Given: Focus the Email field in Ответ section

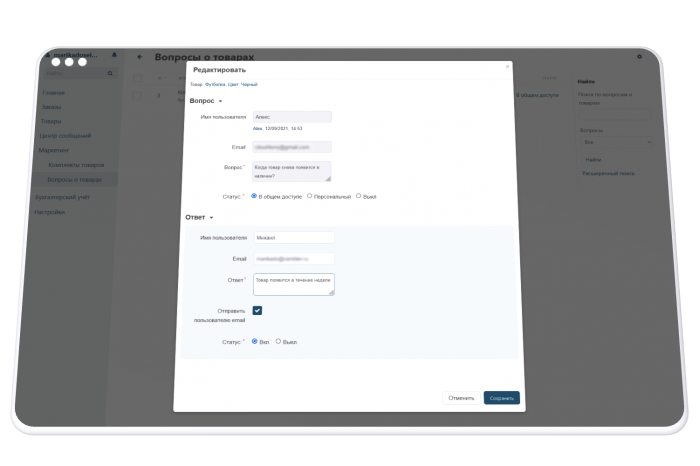Looking at the screenshot, I should click(294, 258).
